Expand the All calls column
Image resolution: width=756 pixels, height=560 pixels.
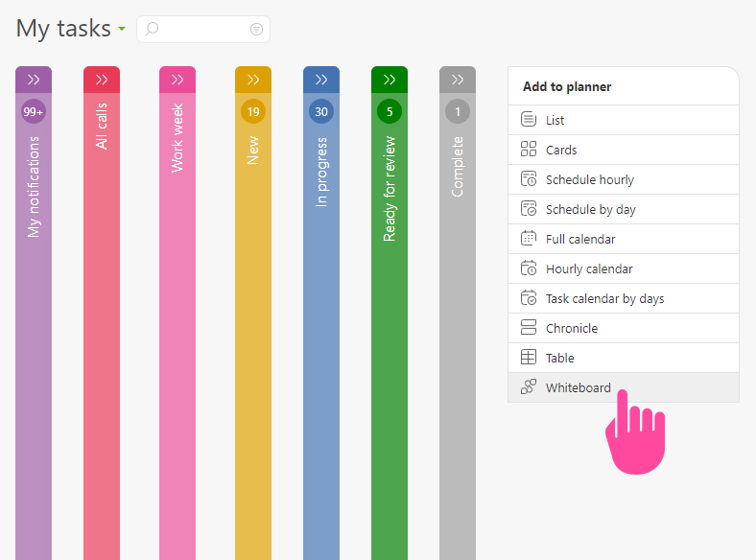[102, 80]
